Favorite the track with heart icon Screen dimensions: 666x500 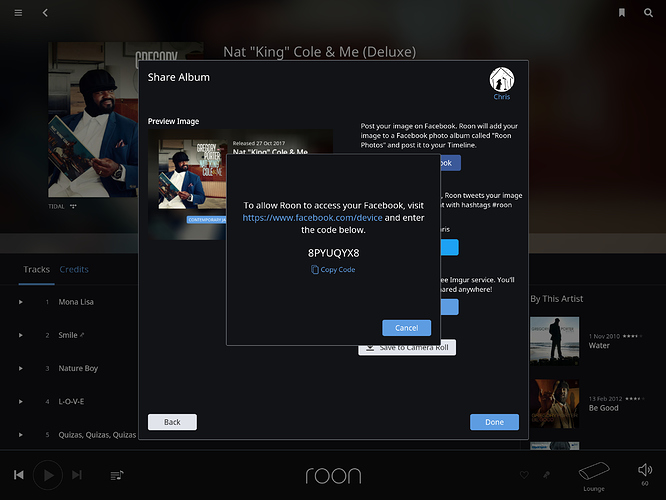coord(524,475)
